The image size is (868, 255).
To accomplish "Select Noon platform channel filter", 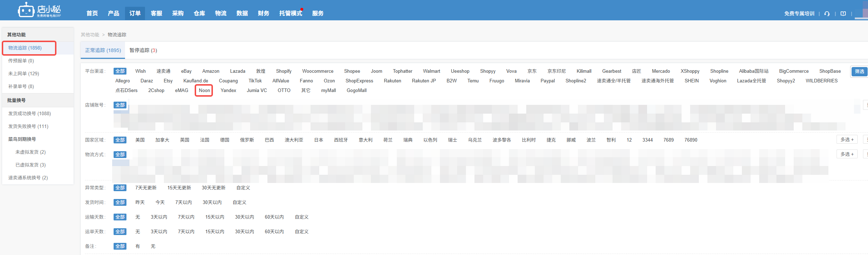I will (204, 90).
